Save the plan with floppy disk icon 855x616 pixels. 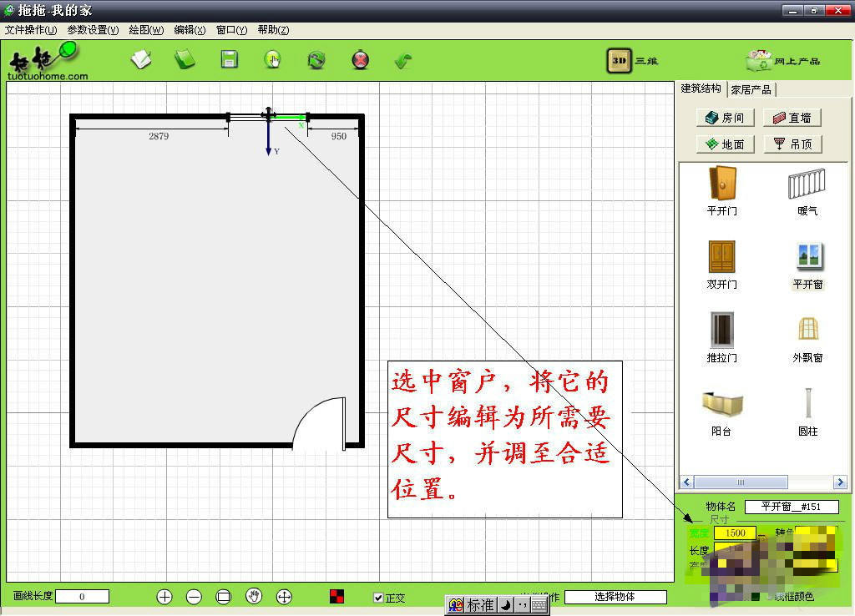(229, 59)
